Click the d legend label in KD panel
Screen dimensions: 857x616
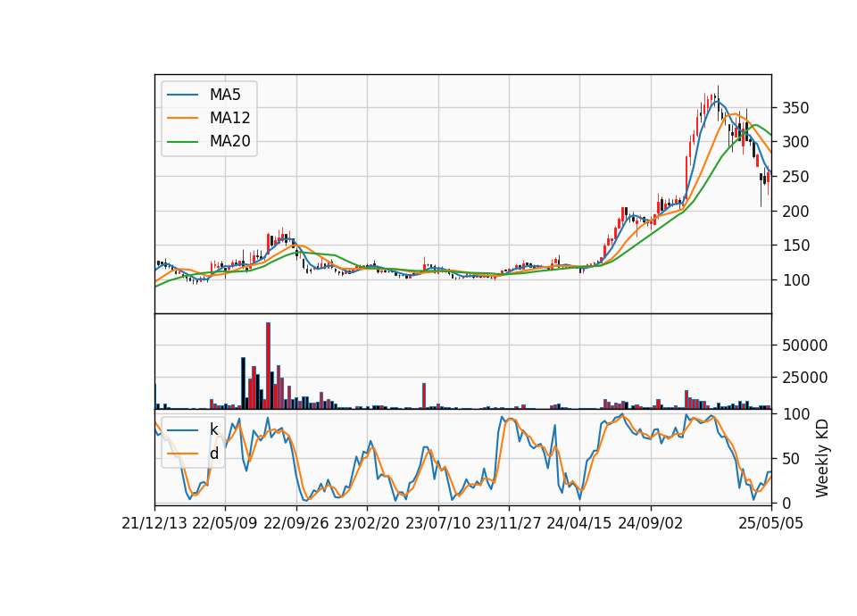tap(214, 454)
